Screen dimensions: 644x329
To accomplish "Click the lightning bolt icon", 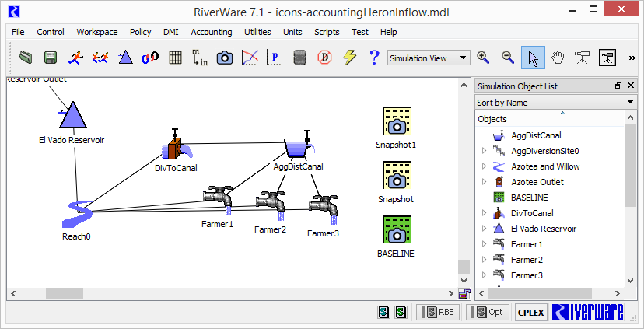I will pyautogui.click(x=349, y=58).
